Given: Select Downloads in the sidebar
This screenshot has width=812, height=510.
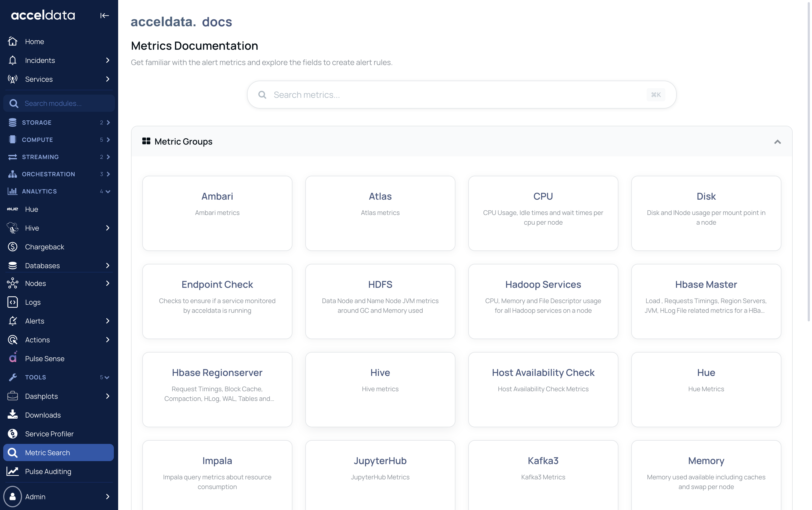Looking at the screenshot, I should [59, 415].
